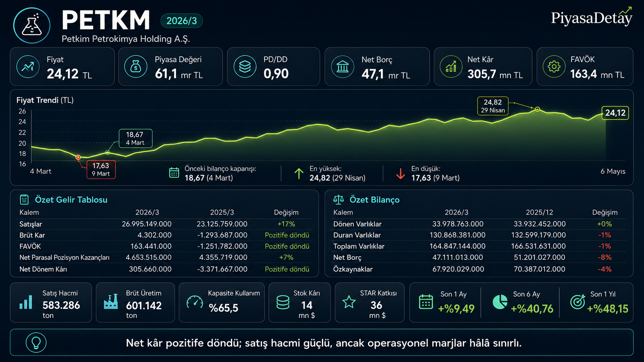Click the calendar icon beside Önceki bilanço kapanışı
The width and height of the screenshot is (644, 362).
(x=174, y=173)
